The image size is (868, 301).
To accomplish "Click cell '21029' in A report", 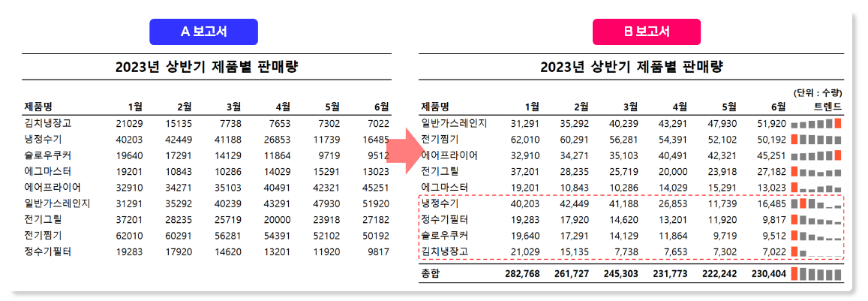I will (x=130, y=124).
